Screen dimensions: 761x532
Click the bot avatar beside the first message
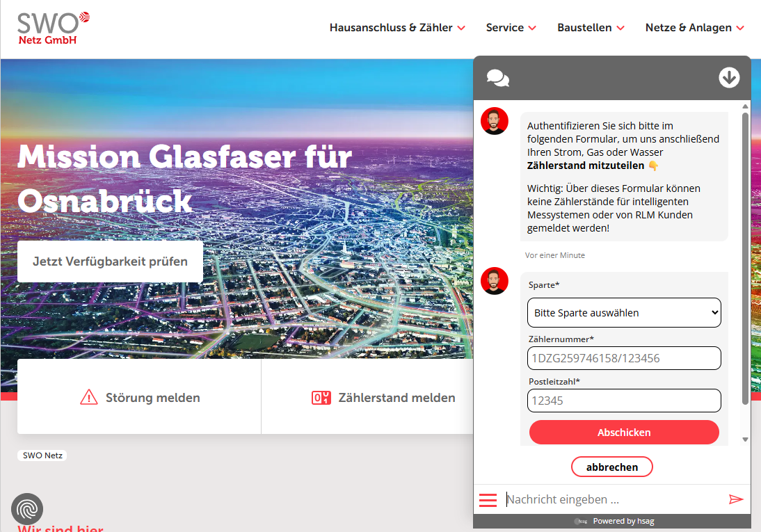click(x=495, y=121)
